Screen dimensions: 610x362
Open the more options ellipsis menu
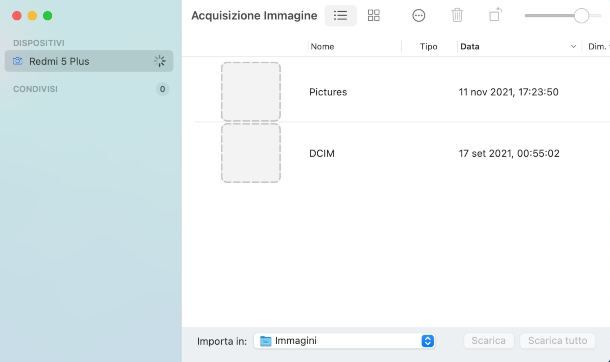419,16
